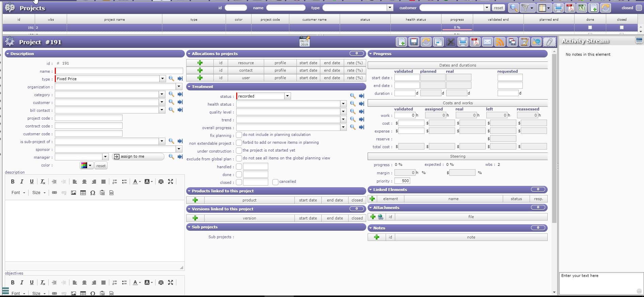Delete project #191 with the X icon
The image size is (644, 297).
[450, 42]
